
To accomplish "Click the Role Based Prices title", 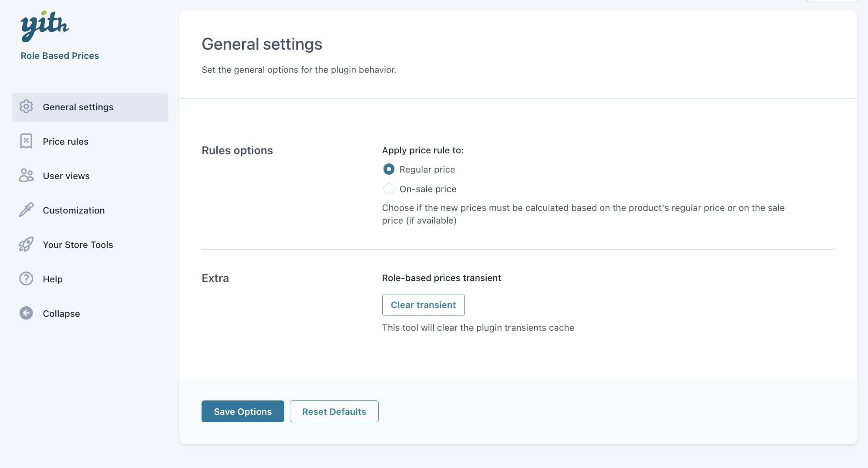I will click(60, 56).
